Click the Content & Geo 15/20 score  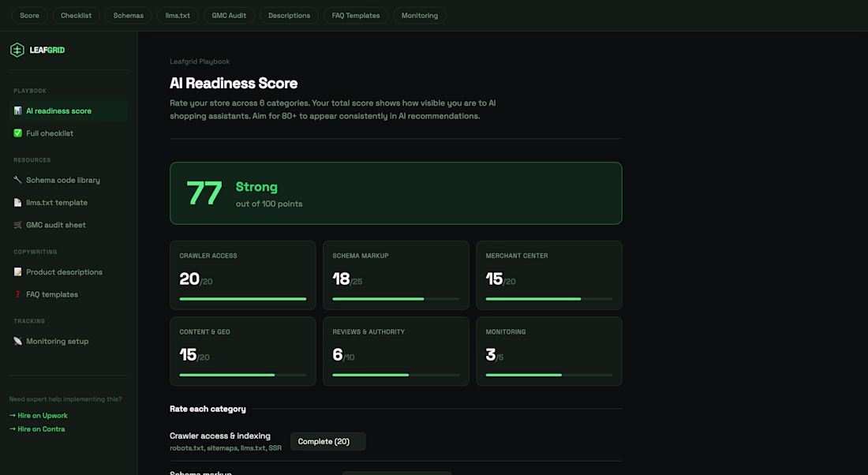[194, 355]
